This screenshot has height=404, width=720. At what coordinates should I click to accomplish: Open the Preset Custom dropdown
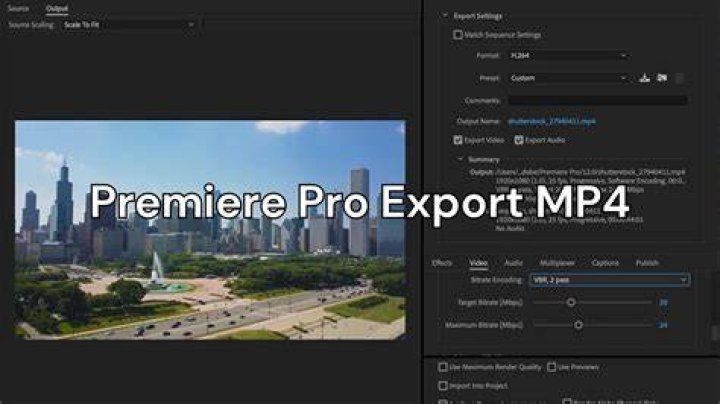[568, 78]
